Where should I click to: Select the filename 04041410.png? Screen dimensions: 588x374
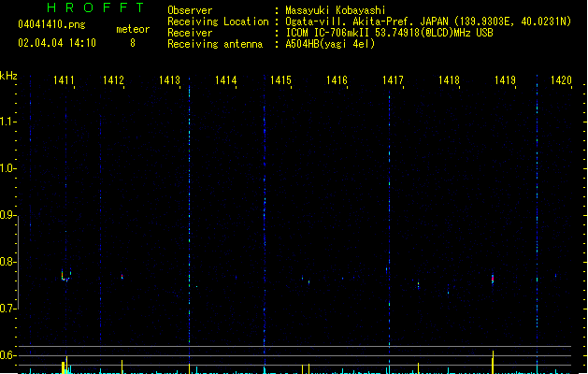coord(51,24)
